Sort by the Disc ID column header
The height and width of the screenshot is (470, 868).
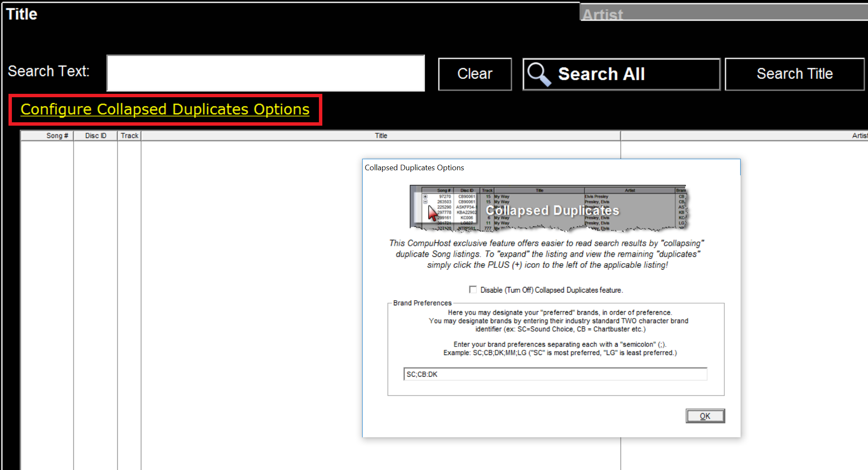pyautogui.click(x=96, y=136)
